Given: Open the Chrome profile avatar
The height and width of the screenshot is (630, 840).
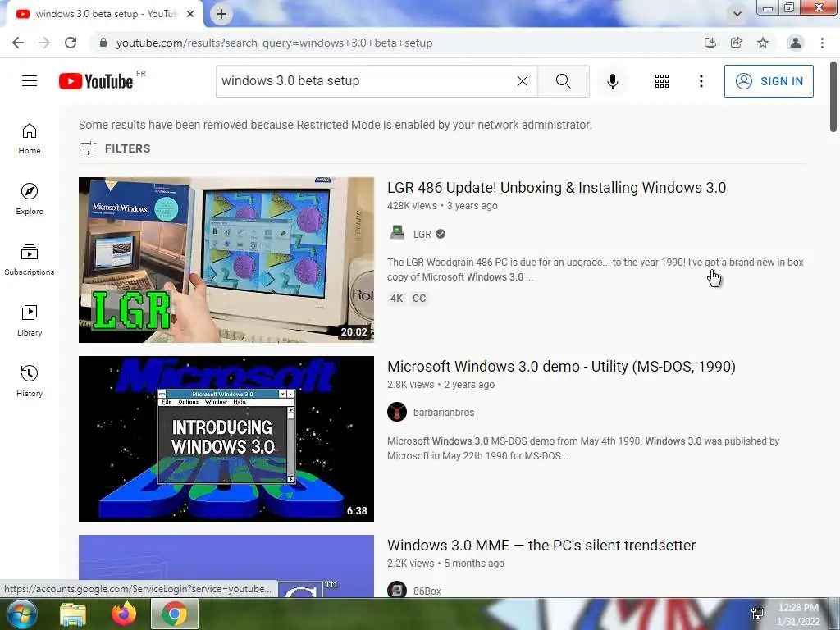Looking at the screenshot, I should tap(796, 43).
